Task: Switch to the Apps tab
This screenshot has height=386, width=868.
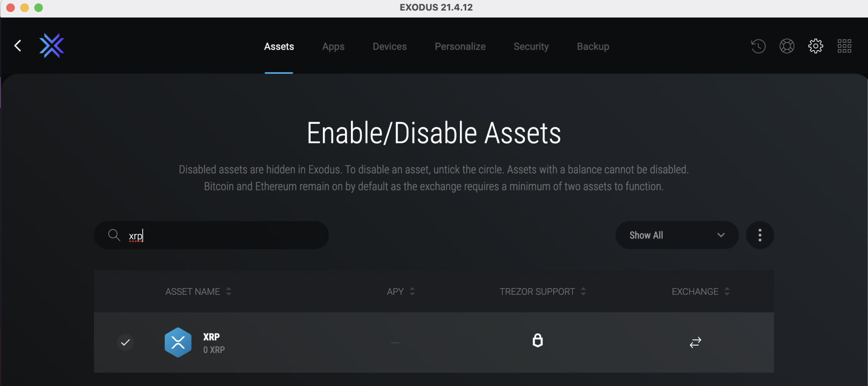Action: point(333,46)
